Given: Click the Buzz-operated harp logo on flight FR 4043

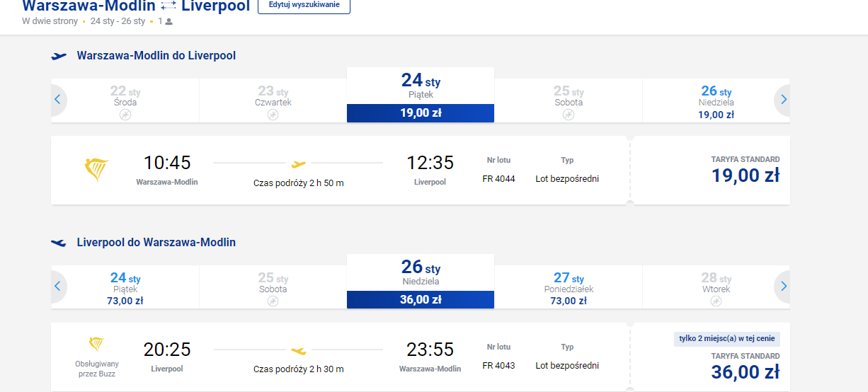Looking at the screenshot, I should pyautogui.click(x=96, y=344).
